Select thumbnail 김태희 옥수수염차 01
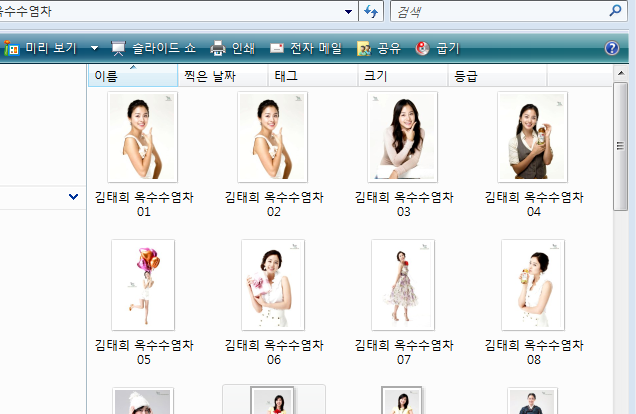Viewport: 636px width, 414px height. pyautogui.click(x=142, y=137)
